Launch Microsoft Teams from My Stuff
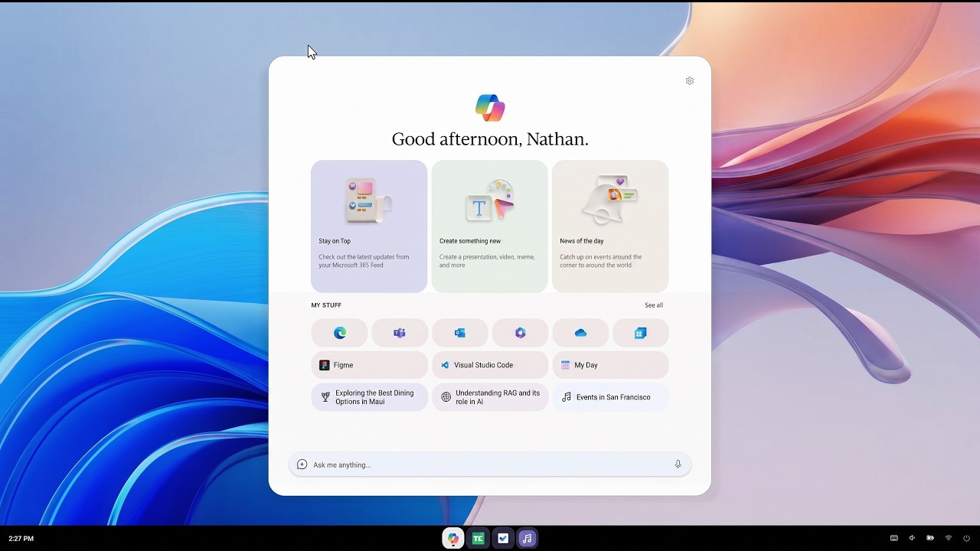The width and height of the screenshot is (980, 551). pyautogui.click(x=400, y=333)
